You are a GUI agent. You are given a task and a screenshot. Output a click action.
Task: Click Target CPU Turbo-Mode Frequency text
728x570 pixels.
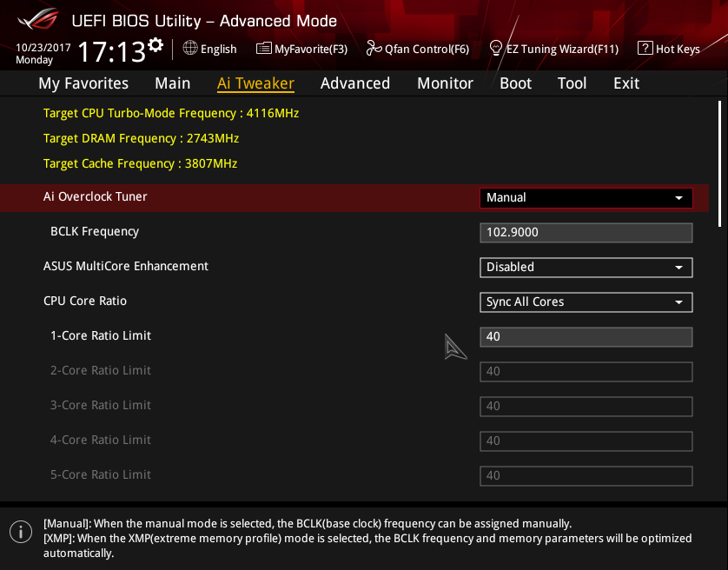click(x=171, y=113)
